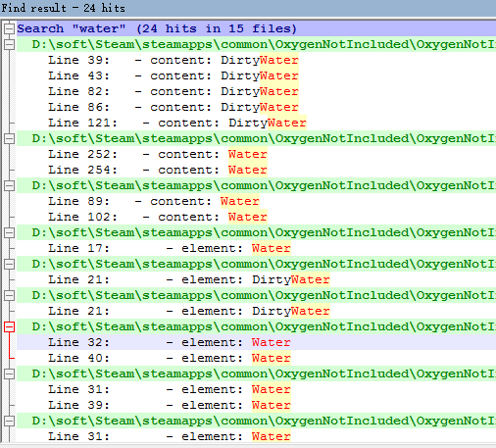496x448 pixels.
Task: Select result Line 102 content Water
Action: (x=256, y=217)
